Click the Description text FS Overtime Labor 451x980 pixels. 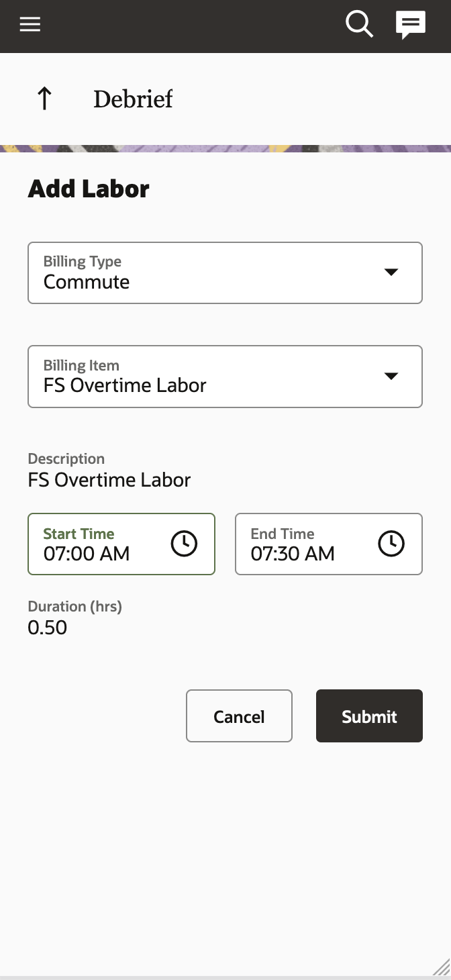pyautogui.click(x=109, y=480)
